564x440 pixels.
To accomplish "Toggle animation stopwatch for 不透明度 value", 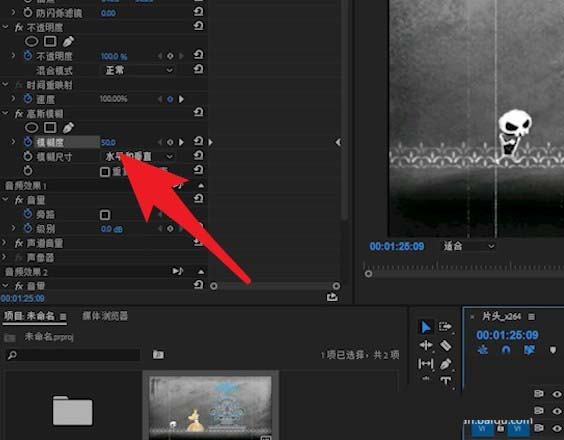I will click(28, 56).
